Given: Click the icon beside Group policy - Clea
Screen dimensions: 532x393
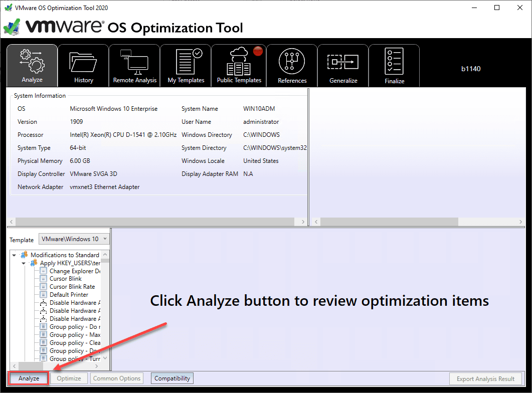Looking at the screenshot, I should pyautogui.click(x=43, y=342).
